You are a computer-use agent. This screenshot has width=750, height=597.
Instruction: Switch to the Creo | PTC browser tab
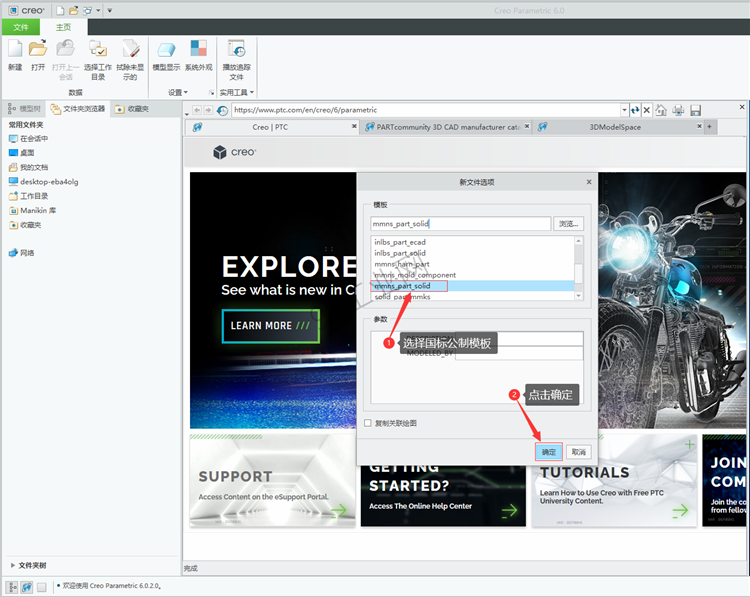click(x=270, y=127)
